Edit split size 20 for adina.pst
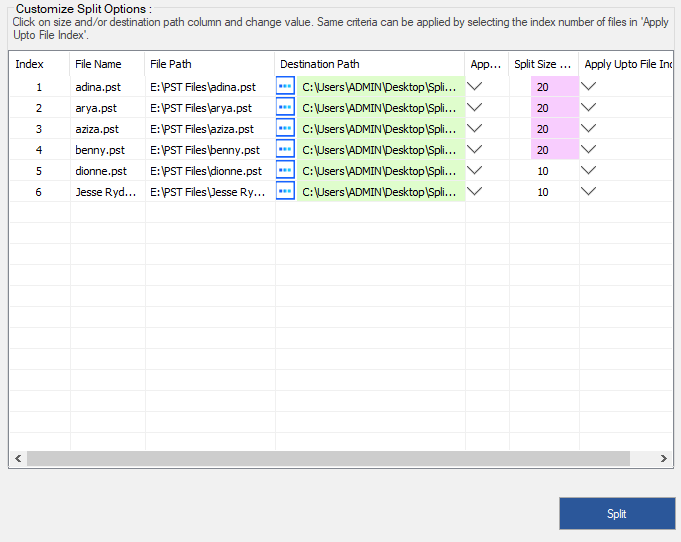 [x=555, y=86]
